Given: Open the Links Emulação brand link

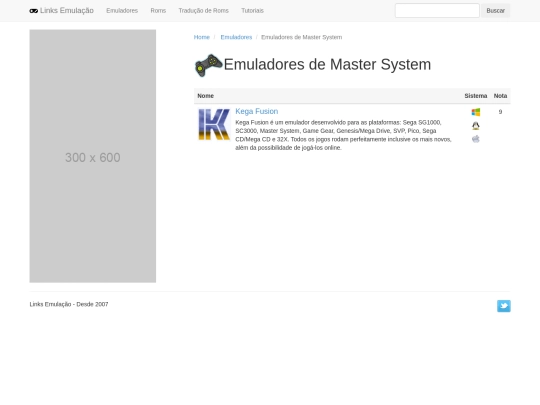Looking at the screenshot, I should tap(62, 11).
